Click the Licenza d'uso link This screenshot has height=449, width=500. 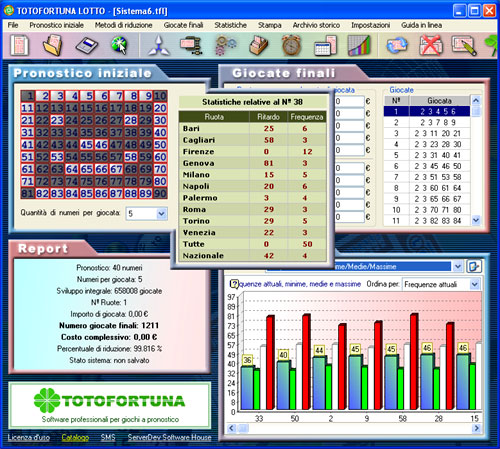[x=29, y=437]
